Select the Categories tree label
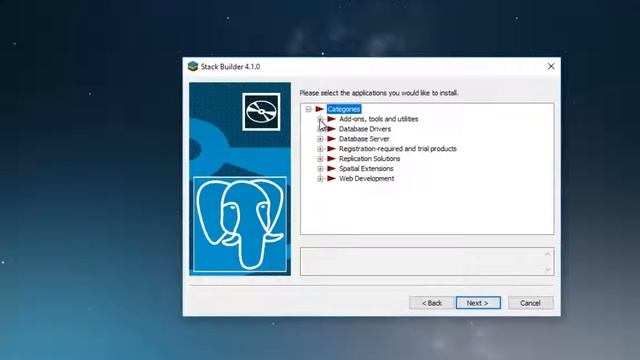This screenshot has height=360, width=640. pos(344,109)
